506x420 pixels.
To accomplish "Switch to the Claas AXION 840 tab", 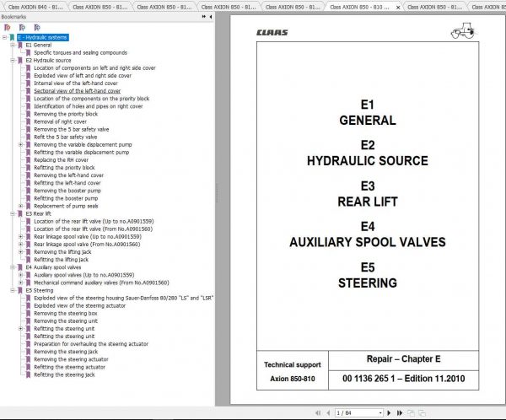I will (x=35, y=7).
